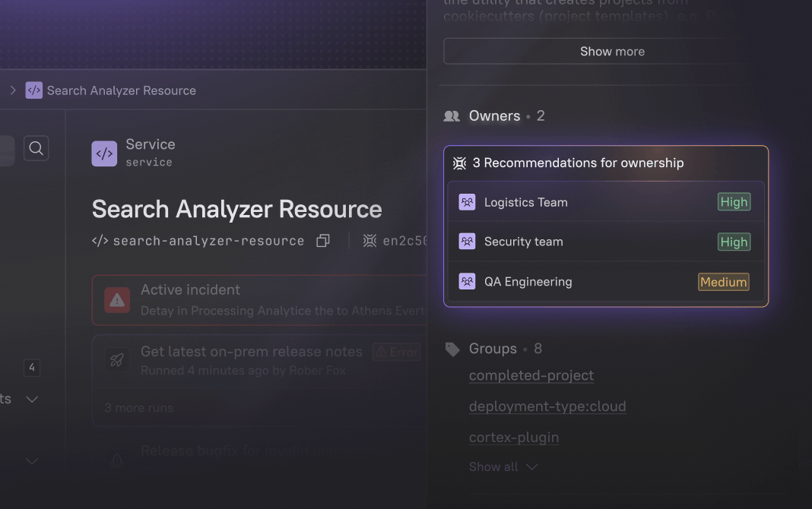This screenshot has width=812, height=509.
Task: Click the Groups heading
Action: [493, 349]
